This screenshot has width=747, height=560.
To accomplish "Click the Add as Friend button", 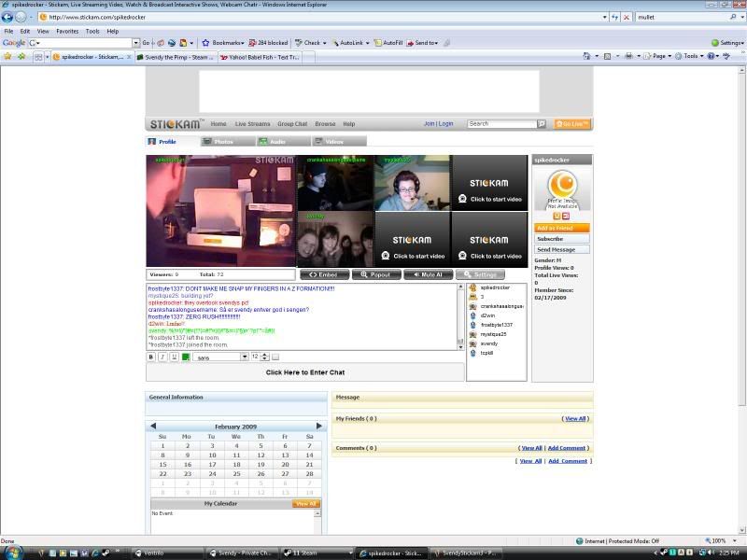I will coord(561,228).
